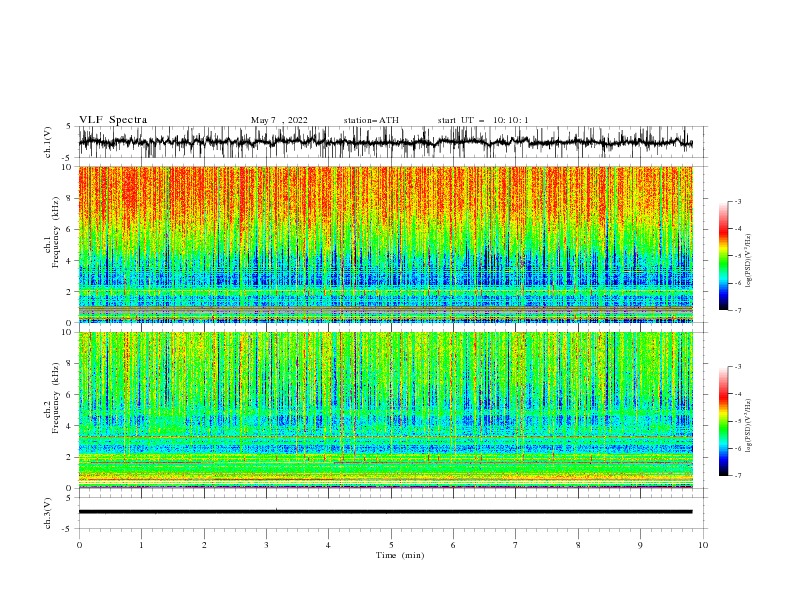
Task: Click the "6" tick on the time axis
Action: point(453,545)
